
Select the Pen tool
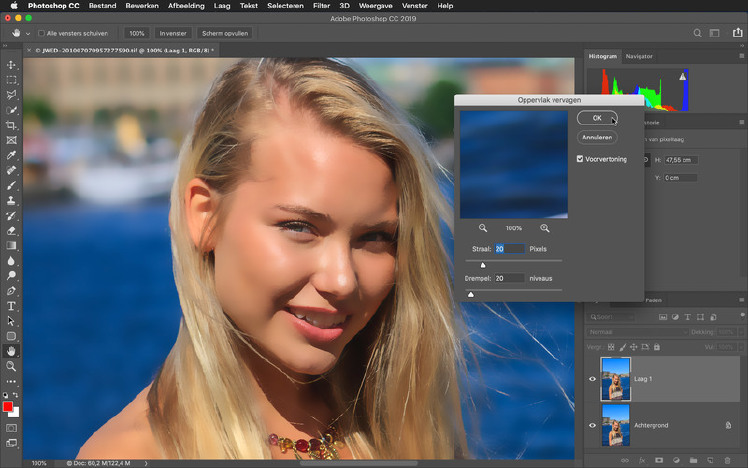[x=11, y=291]
